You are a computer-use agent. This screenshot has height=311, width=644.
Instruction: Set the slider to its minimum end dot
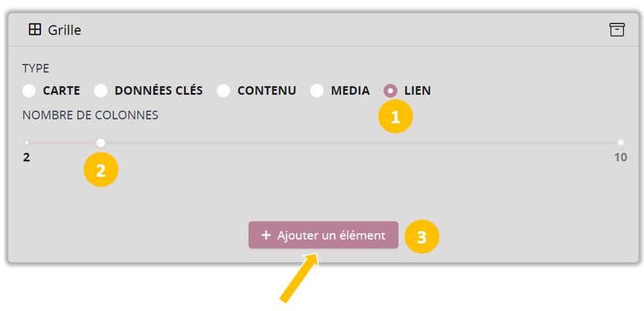(x=26, y=143)
